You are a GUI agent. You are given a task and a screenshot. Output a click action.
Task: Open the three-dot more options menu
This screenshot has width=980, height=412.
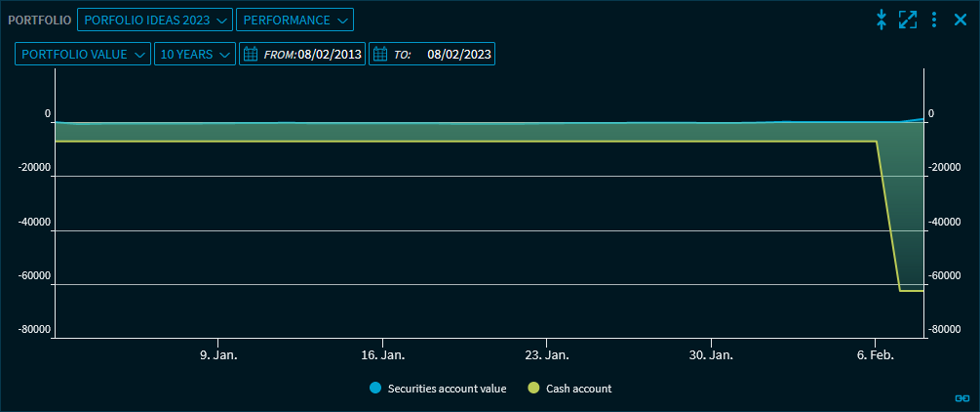(934, 20)
